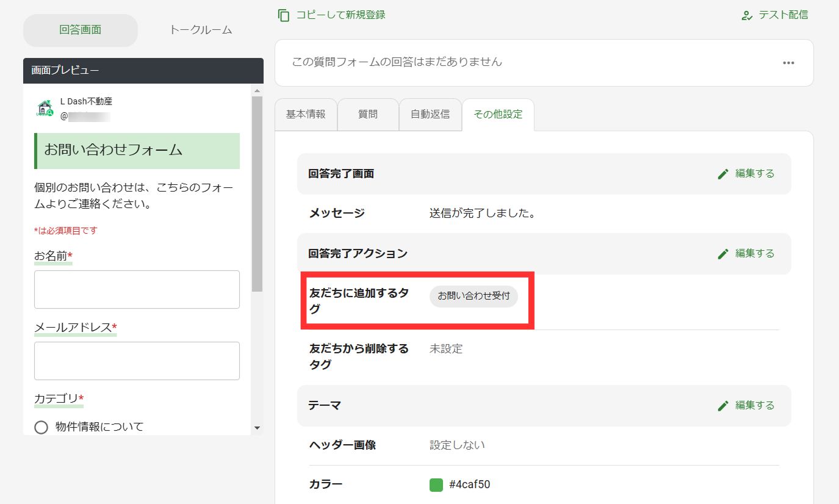This screenshot has width=839, height=504.
Task: Click the #4caf50 hex code text
Action: (469, 485)
